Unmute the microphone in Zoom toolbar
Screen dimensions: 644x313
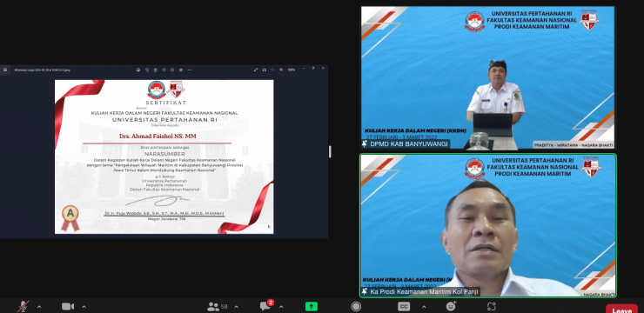coord(23,306)
